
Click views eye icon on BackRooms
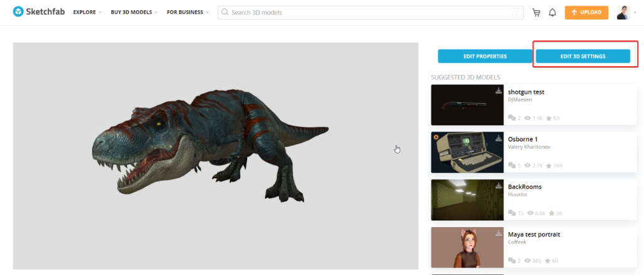[530, 213]
